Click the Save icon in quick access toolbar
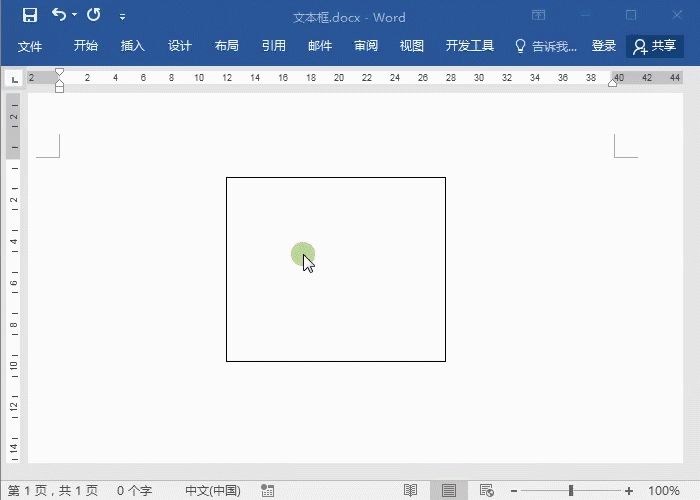700x500 pixels. pyautogui.click(x=30, y=15)
